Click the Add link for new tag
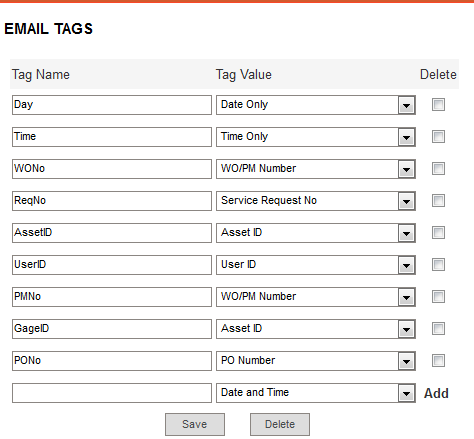Screen dimensions: 474x439 [x=436, y=393]
